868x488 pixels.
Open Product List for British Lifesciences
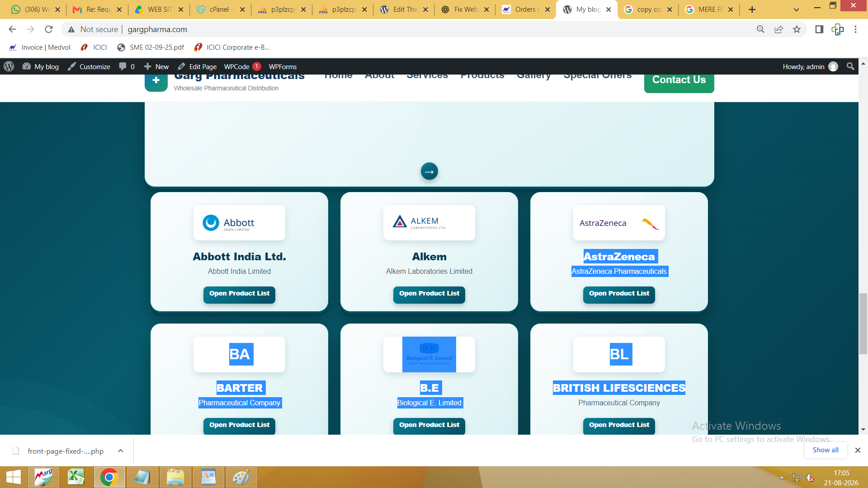(x=619, y=425)
